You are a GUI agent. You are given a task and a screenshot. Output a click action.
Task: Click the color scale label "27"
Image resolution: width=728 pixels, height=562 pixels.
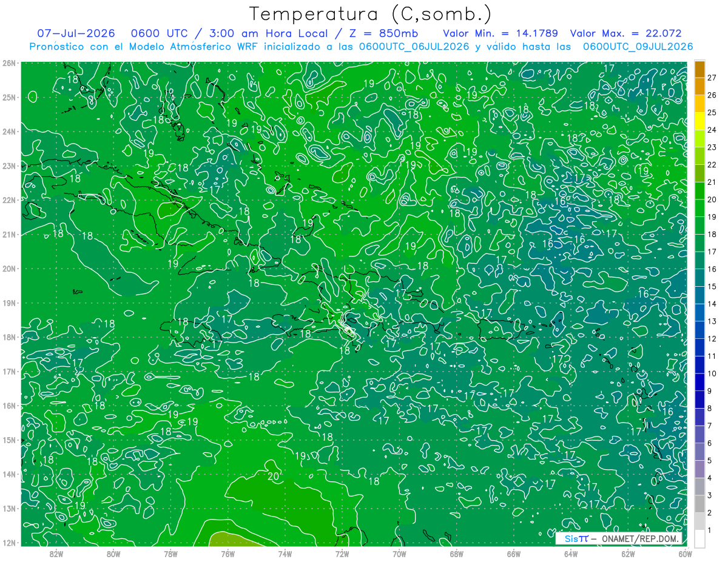tap(712, 78)
